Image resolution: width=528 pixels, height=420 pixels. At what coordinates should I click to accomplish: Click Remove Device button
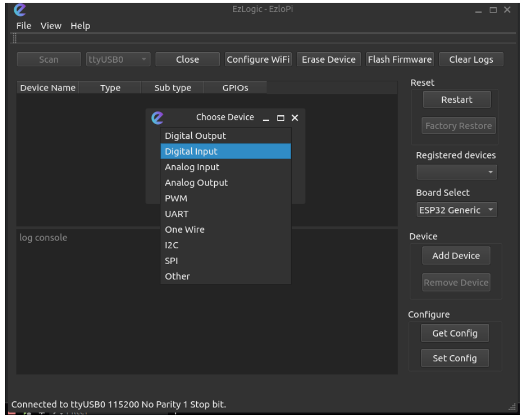[456, 283]
